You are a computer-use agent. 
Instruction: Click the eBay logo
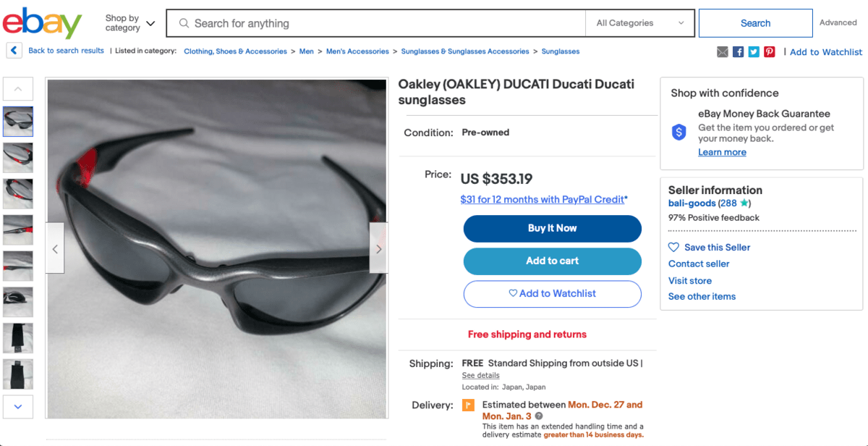(42, 23)
